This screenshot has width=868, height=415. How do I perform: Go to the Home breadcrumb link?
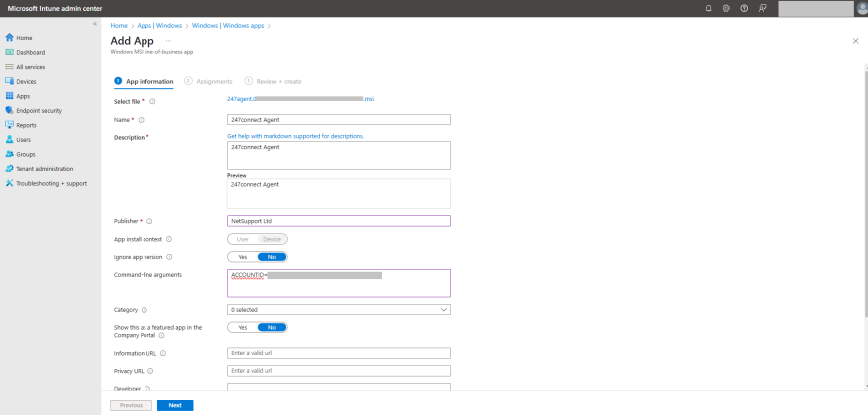pyautogui.click(x=119, y=26)
